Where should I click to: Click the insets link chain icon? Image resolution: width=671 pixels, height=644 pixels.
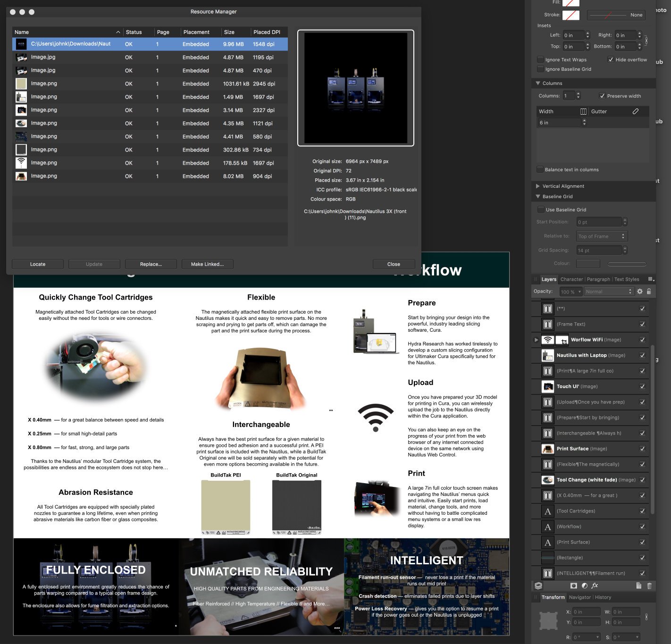(646, 41)
